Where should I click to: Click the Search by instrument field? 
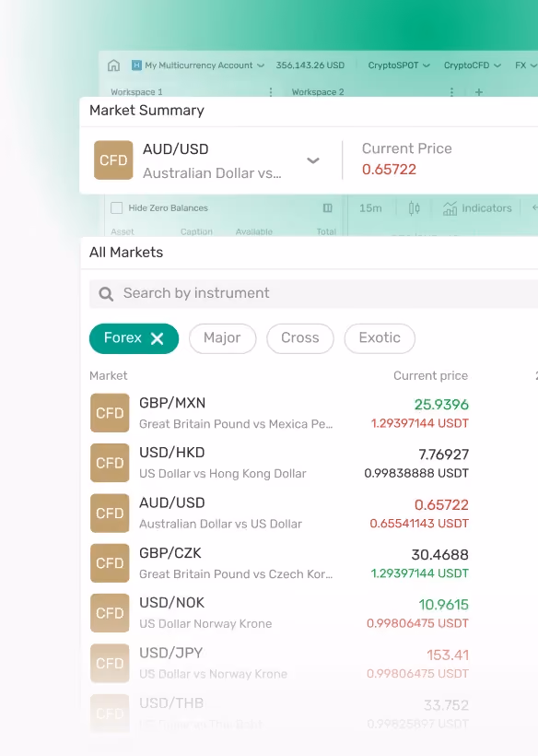pyautogui.click(x=313, y=293)
